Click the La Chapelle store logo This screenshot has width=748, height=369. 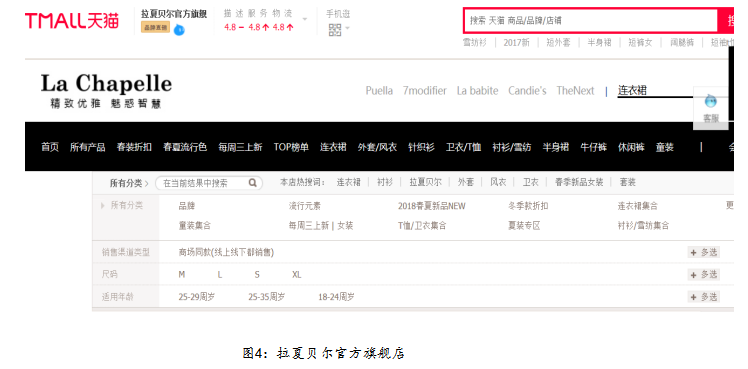[x=106, y=91]
